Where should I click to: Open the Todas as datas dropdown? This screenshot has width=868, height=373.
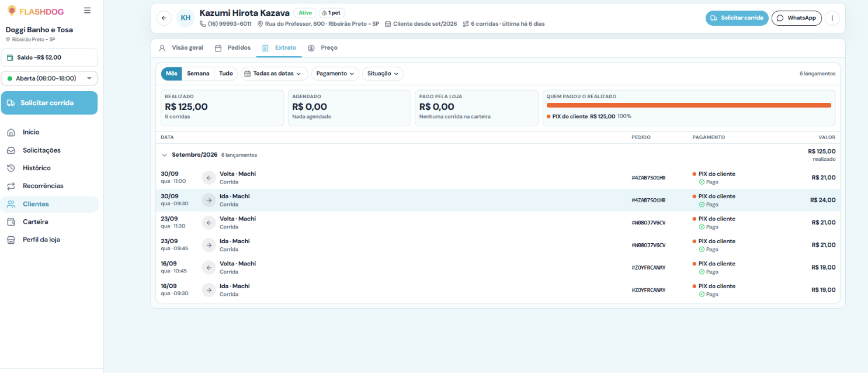(275, 74)
